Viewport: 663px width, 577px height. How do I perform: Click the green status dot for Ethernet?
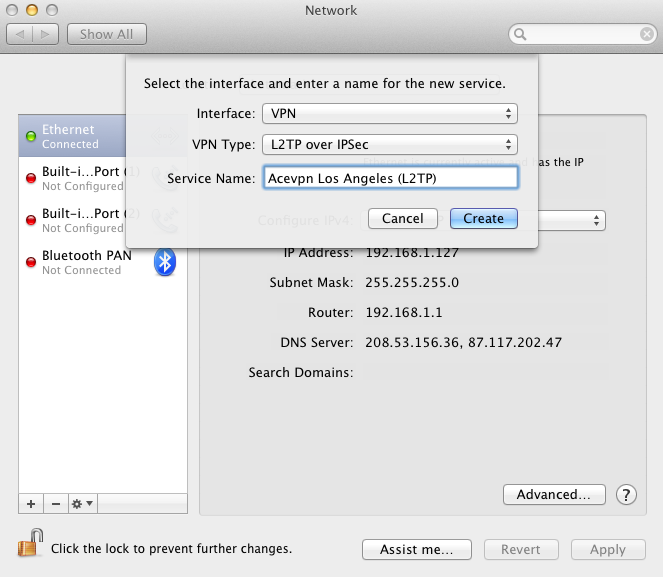click(31, 136)
